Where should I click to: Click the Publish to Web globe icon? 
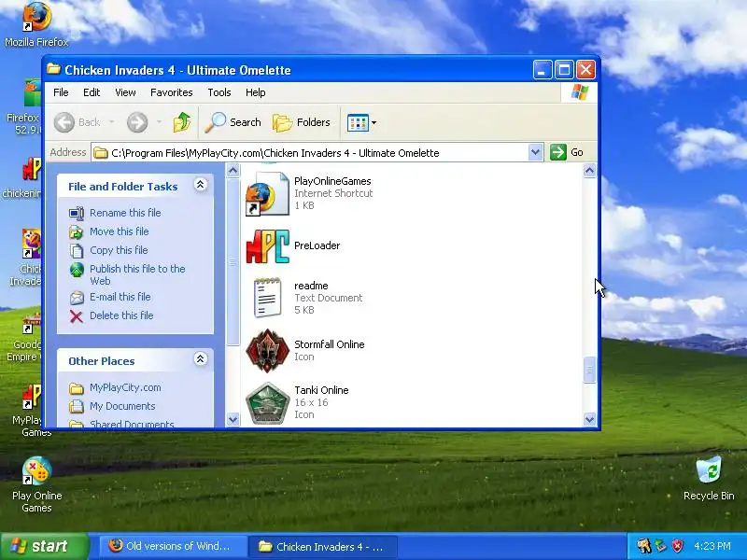(77, 270)
